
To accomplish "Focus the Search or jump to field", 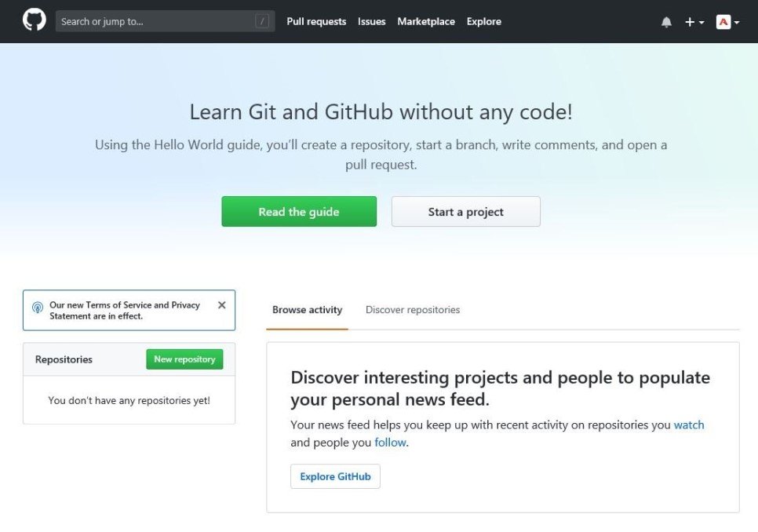I will click(166, 21).
